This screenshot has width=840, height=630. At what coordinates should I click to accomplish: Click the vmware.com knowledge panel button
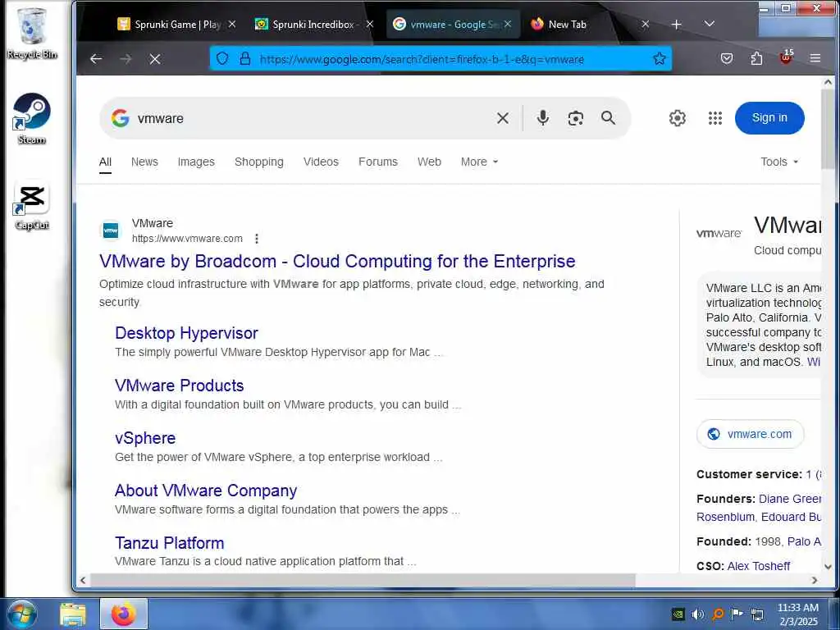(x=750, y=434)
